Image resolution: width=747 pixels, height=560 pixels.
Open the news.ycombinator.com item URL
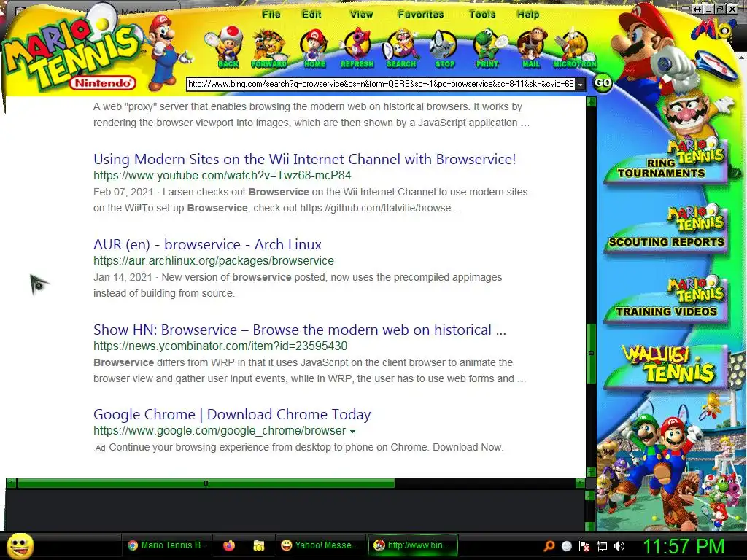[x=220, y=346]
